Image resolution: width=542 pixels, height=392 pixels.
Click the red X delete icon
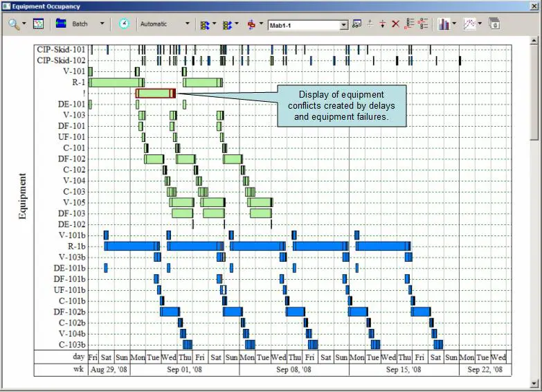point(396,24)
